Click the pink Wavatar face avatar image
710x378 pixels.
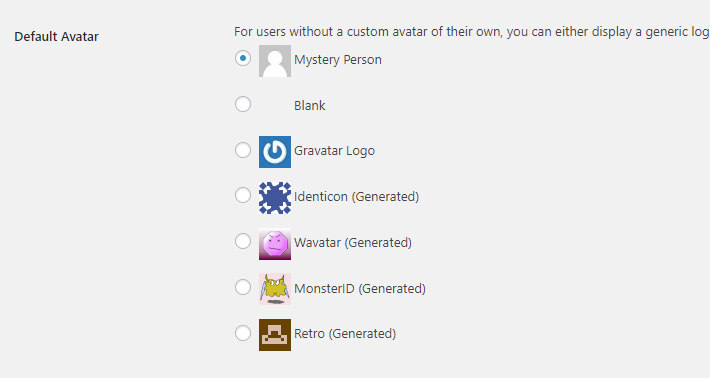click(275, 244)
